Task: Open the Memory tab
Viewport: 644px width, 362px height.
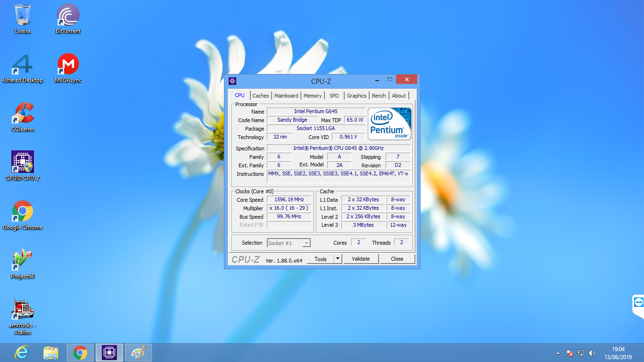Action: click(313, 96)
